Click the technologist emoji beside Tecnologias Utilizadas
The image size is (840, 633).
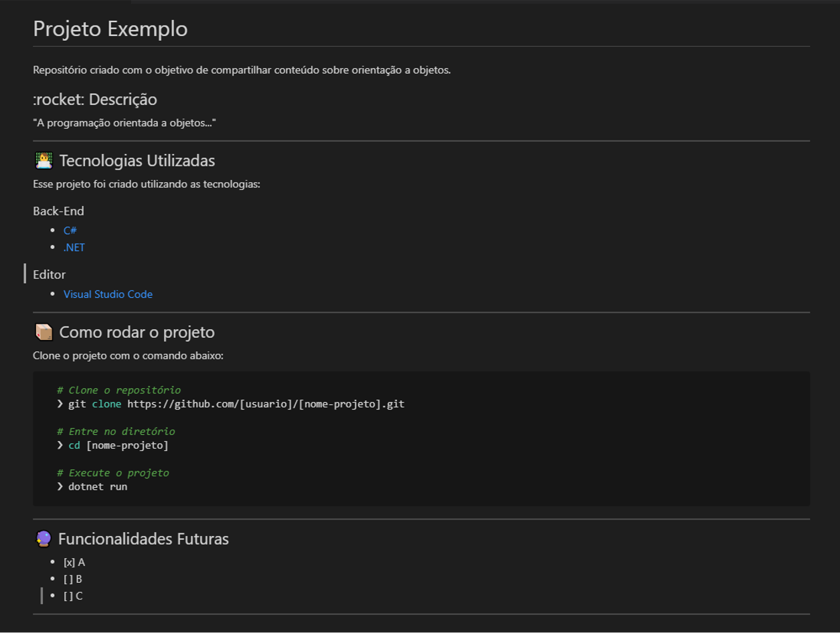tap(44, 161)
